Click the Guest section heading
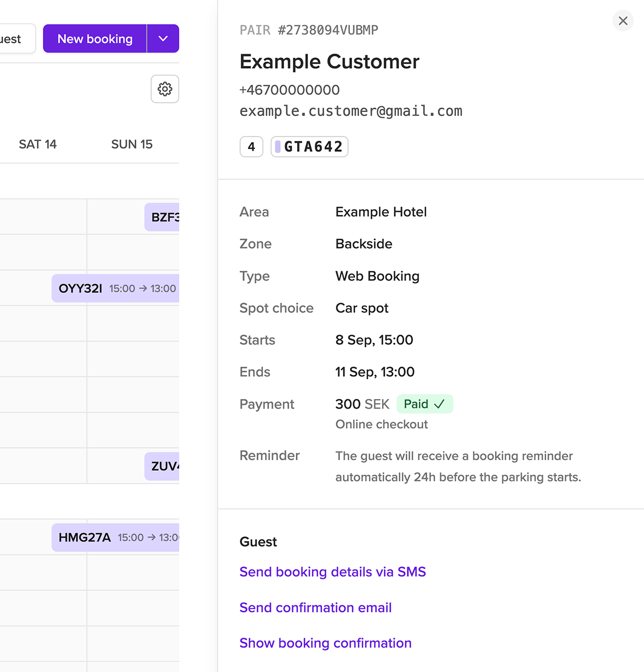The height and width of the screenshot is (672, 644). (x=258, y=542)
